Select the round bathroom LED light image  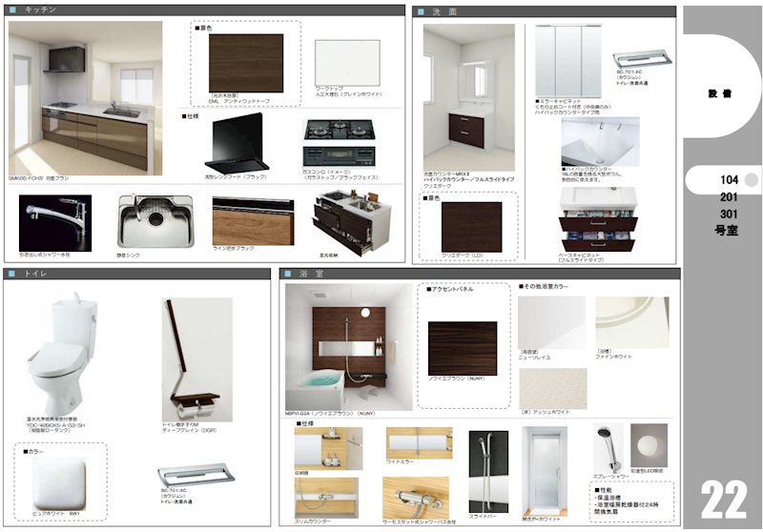tap(650, 449)
